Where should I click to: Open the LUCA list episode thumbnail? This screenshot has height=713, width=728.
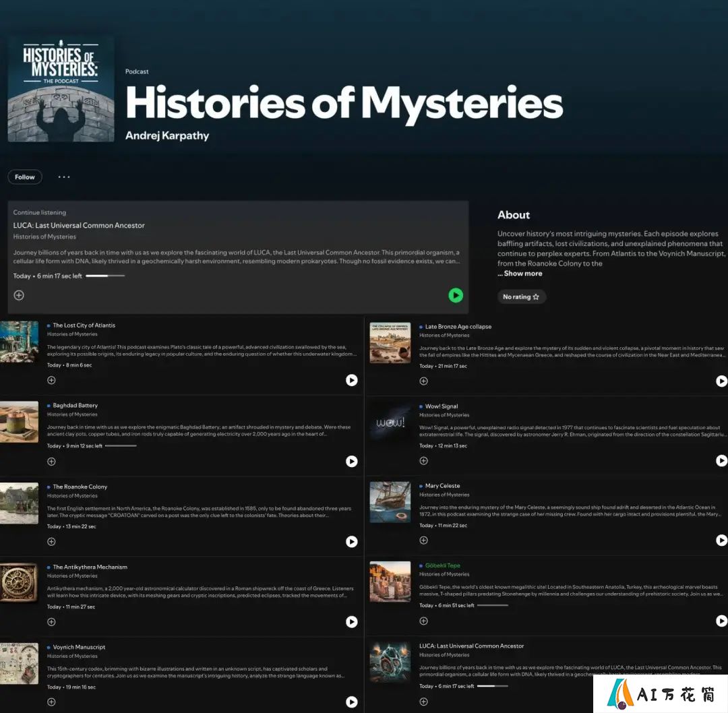click(390, 662)
